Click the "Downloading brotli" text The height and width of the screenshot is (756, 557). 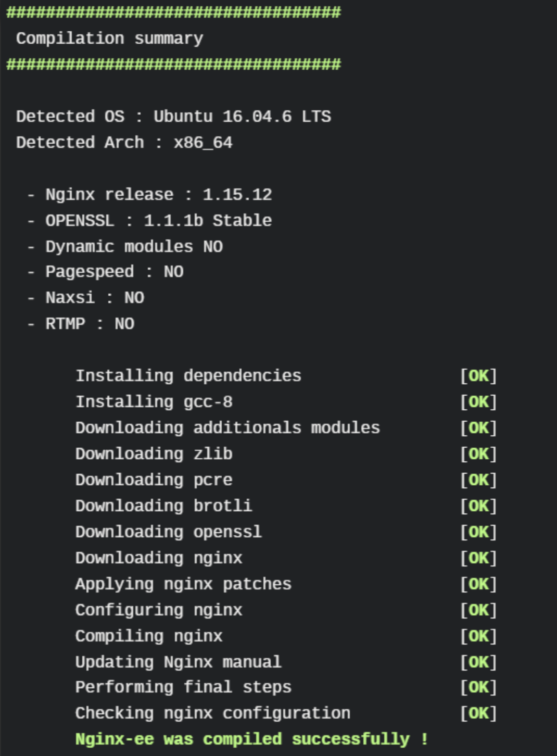[163, 506]
